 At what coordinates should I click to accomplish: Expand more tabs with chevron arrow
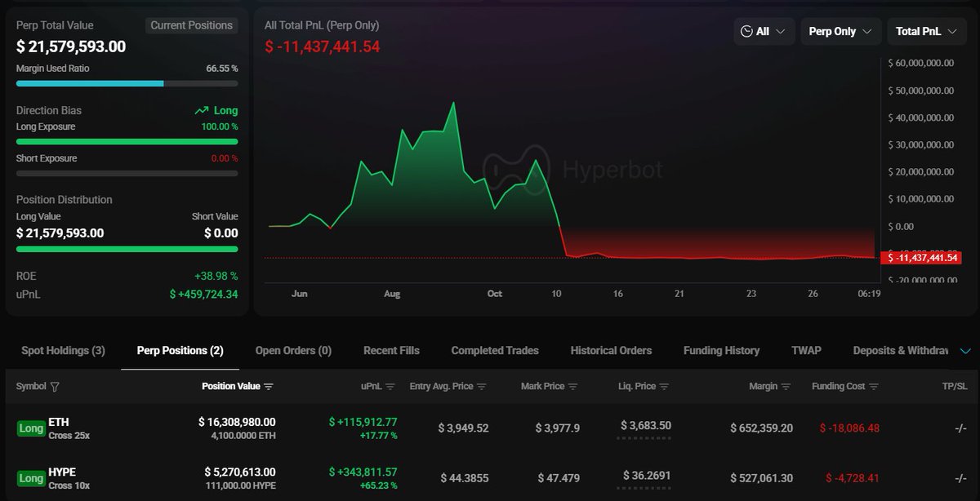pyautogui.click(x=965, y=351)
